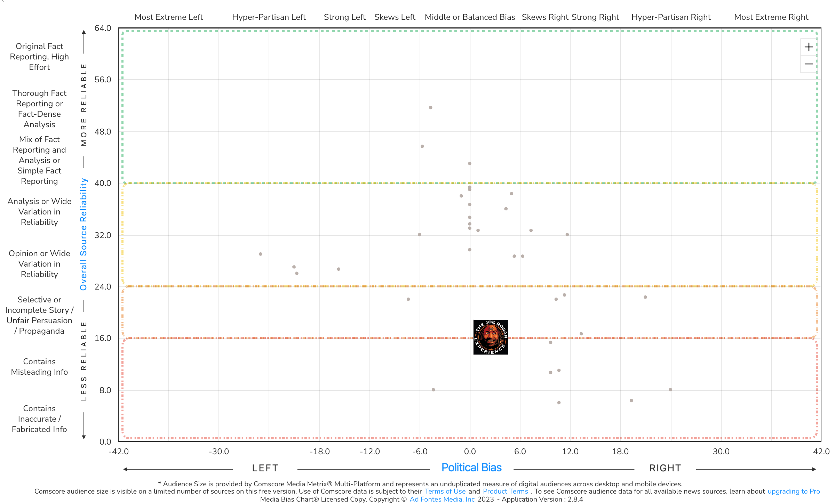
Task: Click the 64.0 reliability axis value
Action: point(103,28)
